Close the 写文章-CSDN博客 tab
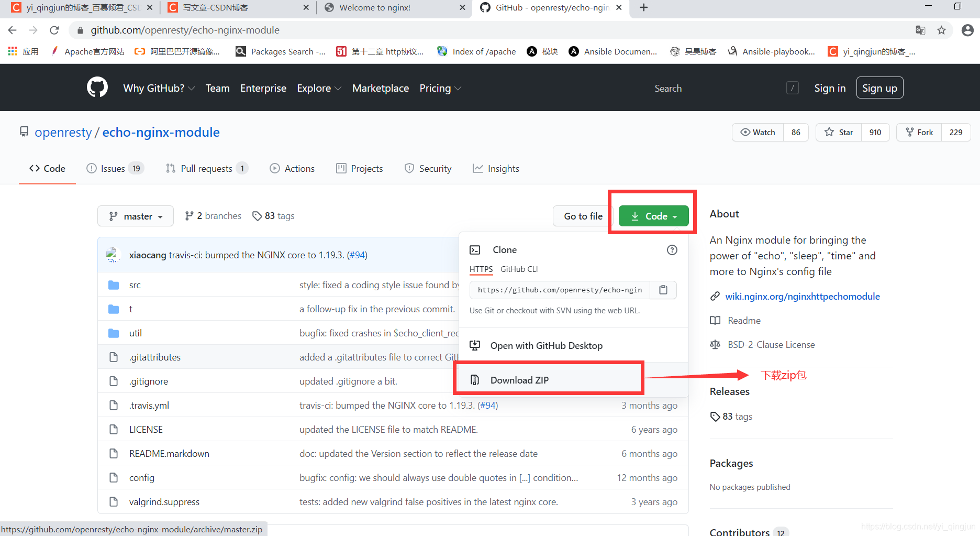980x536 pixels. click(x=306, y=7)
